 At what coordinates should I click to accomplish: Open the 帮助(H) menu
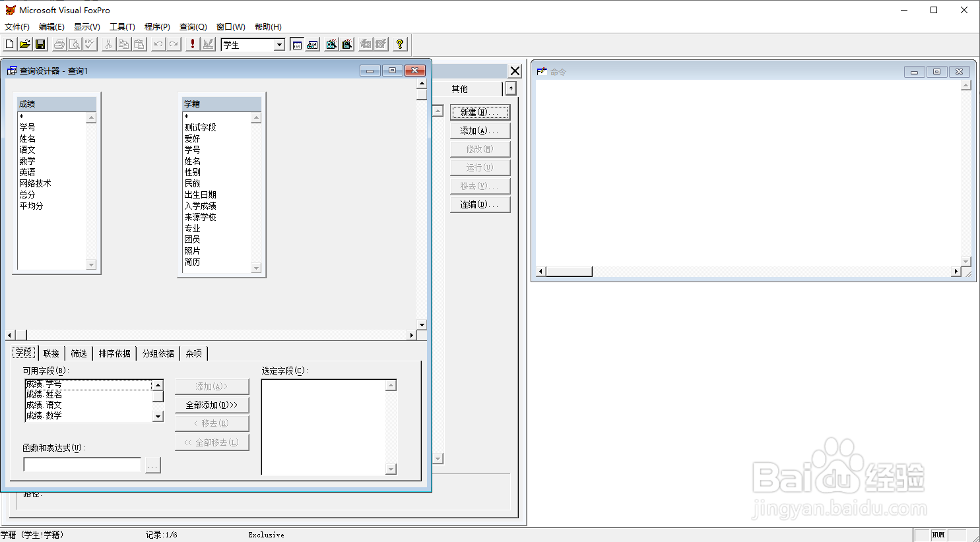pos(268,27)
